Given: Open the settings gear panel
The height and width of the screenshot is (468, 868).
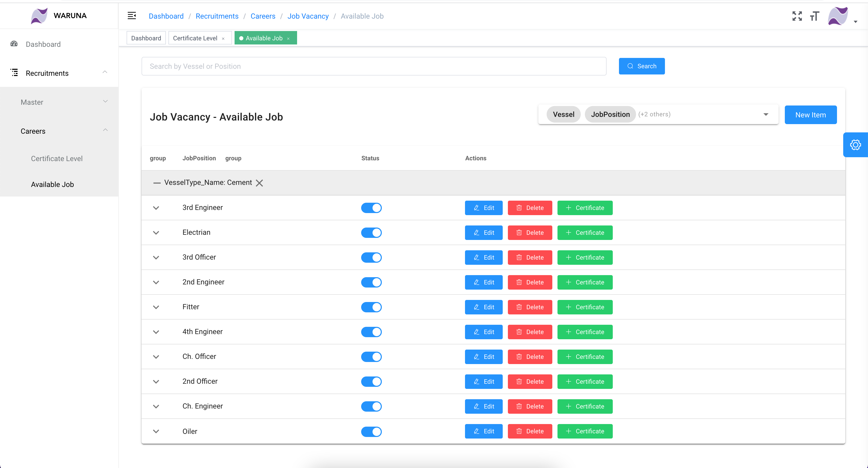Looking at the screenshot, I should point(855,145).
